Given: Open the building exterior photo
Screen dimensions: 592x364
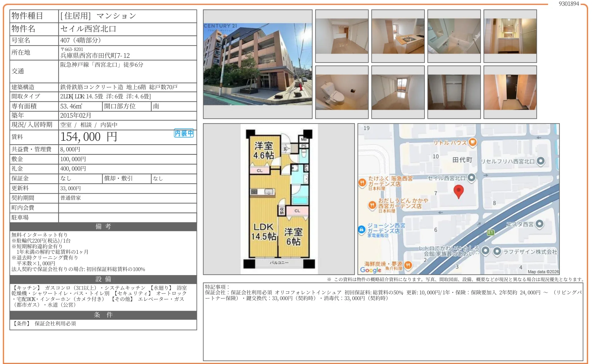Looking at the screenshot, I should pos(257,64).
